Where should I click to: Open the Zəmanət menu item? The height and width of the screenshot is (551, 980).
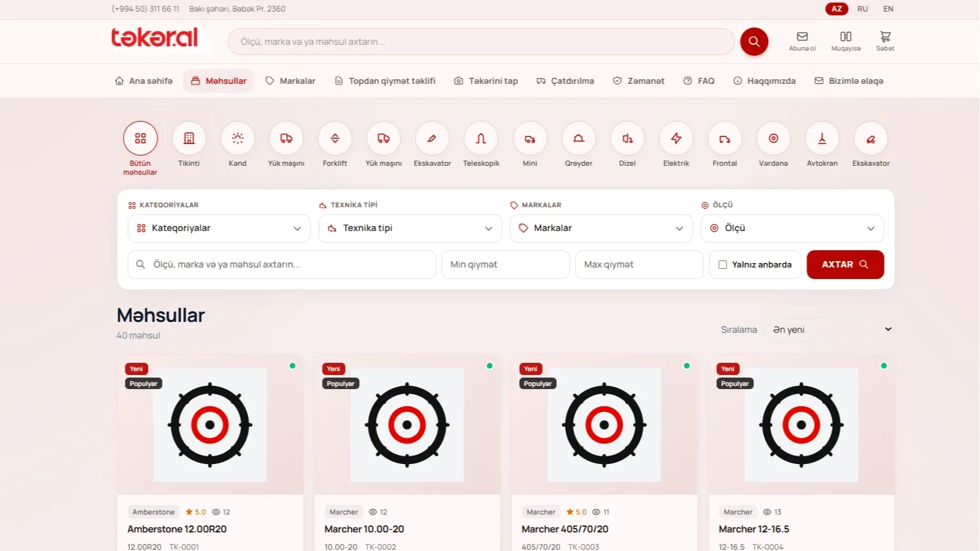pyautogui.click(x=639, y=81)
